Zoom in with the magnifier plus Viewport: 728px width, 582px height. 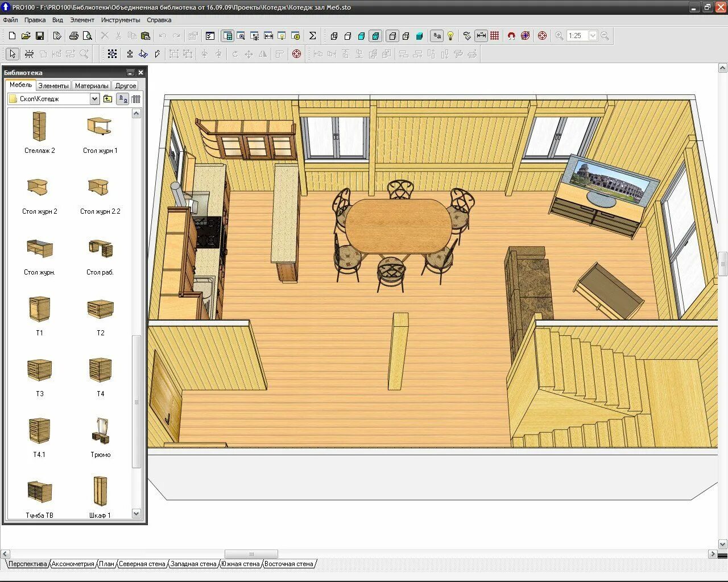point(560,36)
